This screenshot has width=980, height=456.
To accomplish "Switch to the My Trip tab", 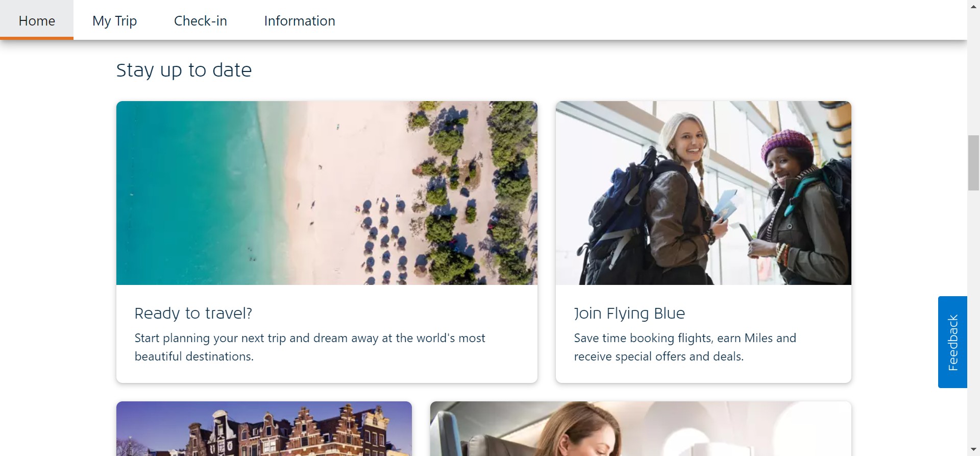I will point(114,20).
